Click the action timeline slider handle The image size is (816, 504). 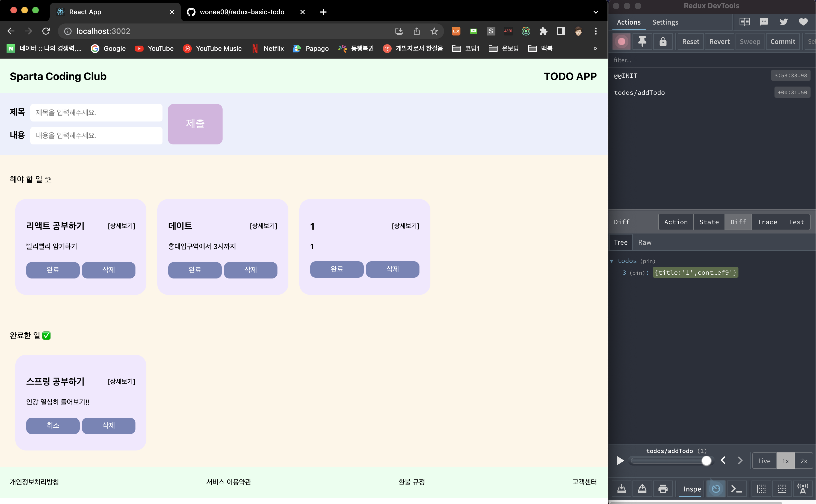[706, 461]
